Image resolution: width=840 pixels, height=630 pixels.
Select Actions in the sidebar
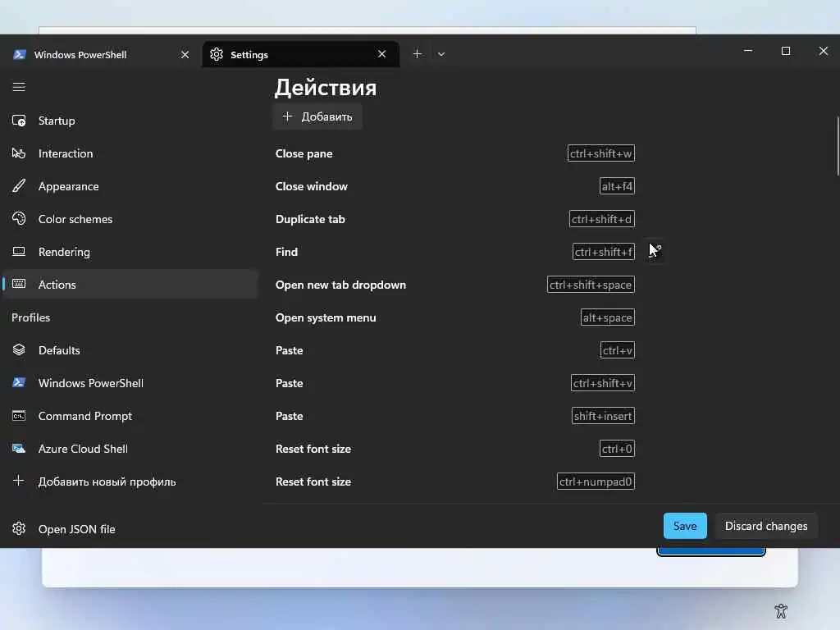click(130, 284)
